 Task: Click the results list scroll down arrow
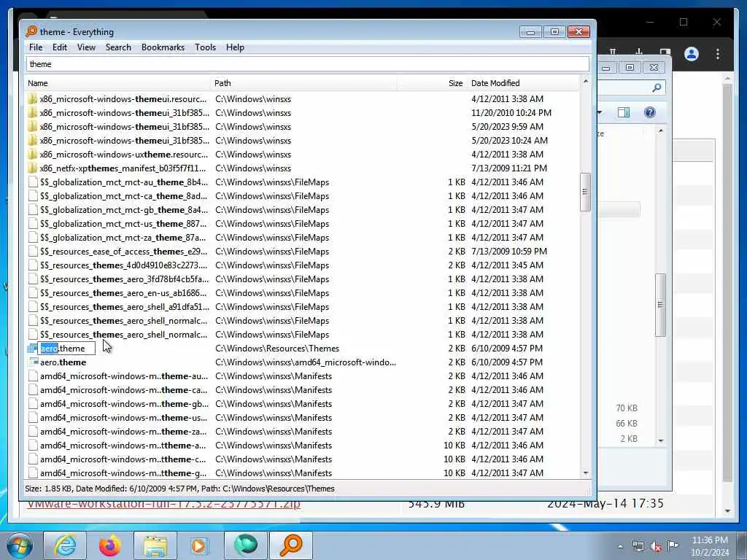pos(586,472)
